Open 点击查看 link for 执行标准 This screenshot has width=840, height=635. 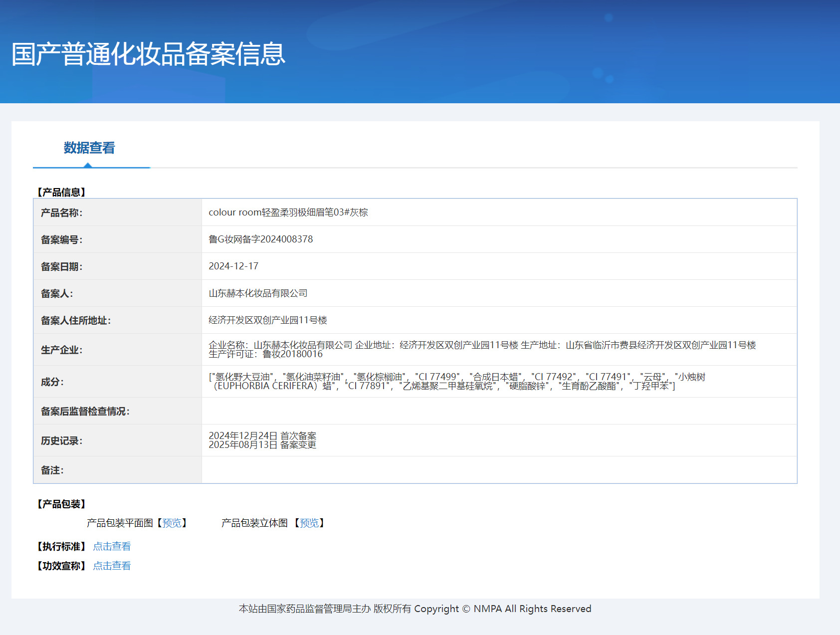(112, 546)
